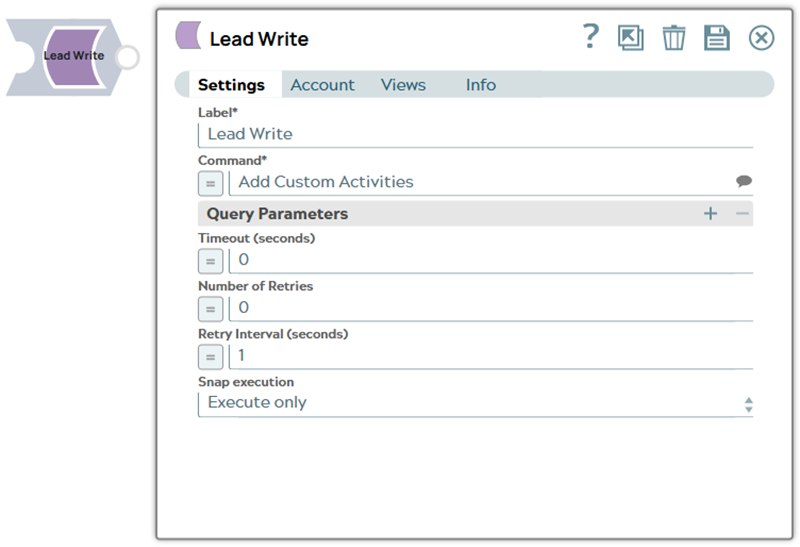
Task: Click the purple snap icon in header
Action: [x=188, y=36]
